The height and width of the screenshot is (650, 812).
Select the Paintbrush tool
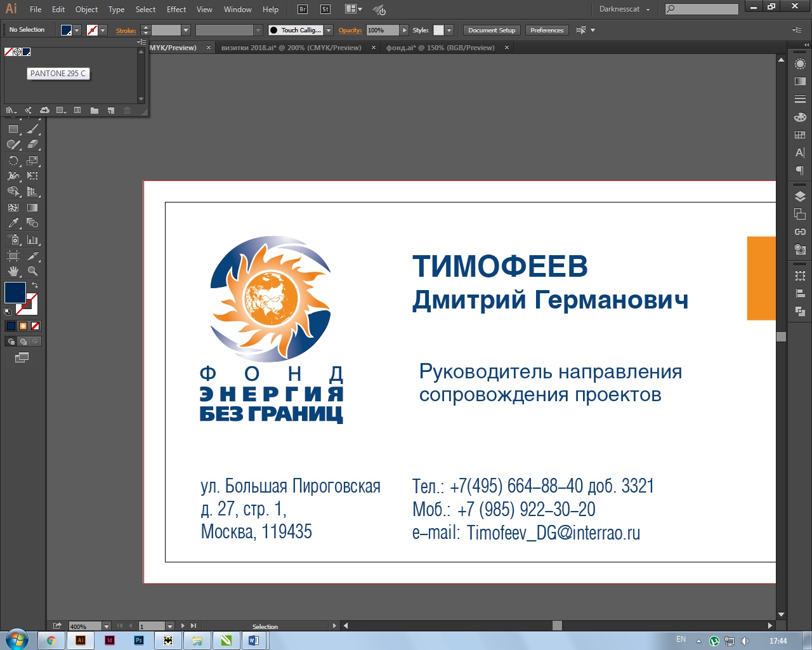pos(33,129)
